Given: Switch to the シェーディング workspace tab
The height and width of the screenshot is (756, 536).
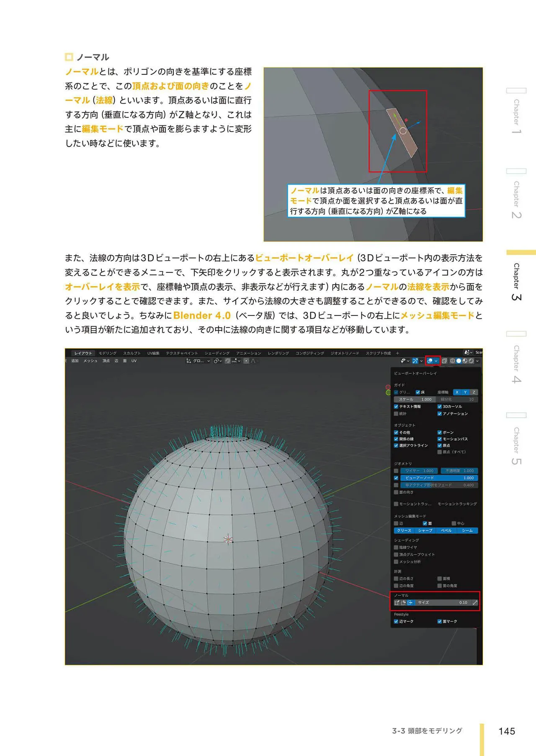Looking at the screenshot, I should coord(217,353).
